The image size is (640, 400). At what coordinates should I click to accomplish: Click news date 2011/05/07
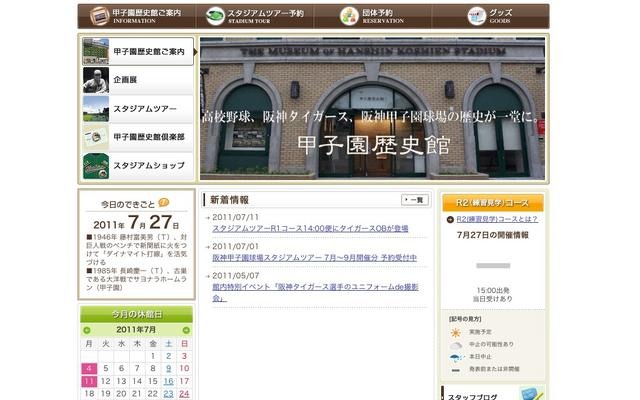[236, 276]
